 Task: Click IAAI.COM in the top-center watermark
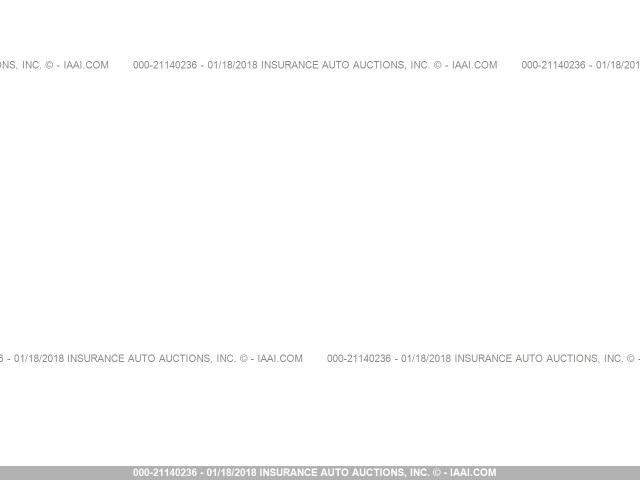[474, 65]
